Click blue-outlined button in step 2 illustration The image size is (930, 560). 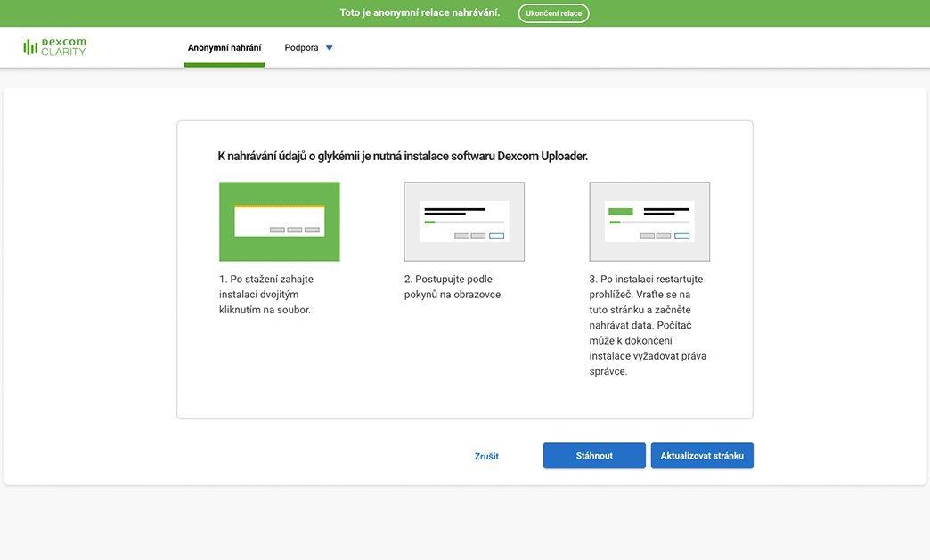pos(496,236)
